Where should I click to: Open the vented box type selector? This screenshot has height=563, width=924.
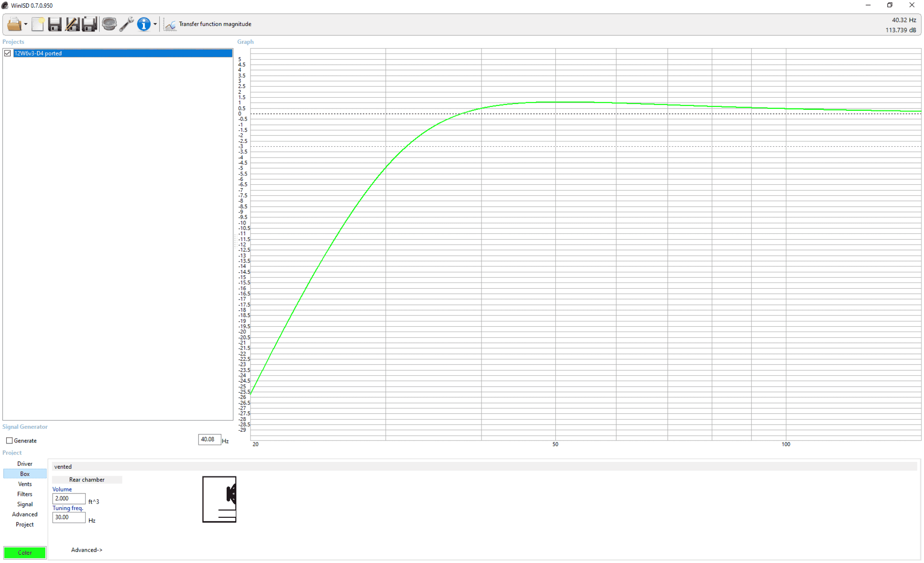(x=484, y=467)
